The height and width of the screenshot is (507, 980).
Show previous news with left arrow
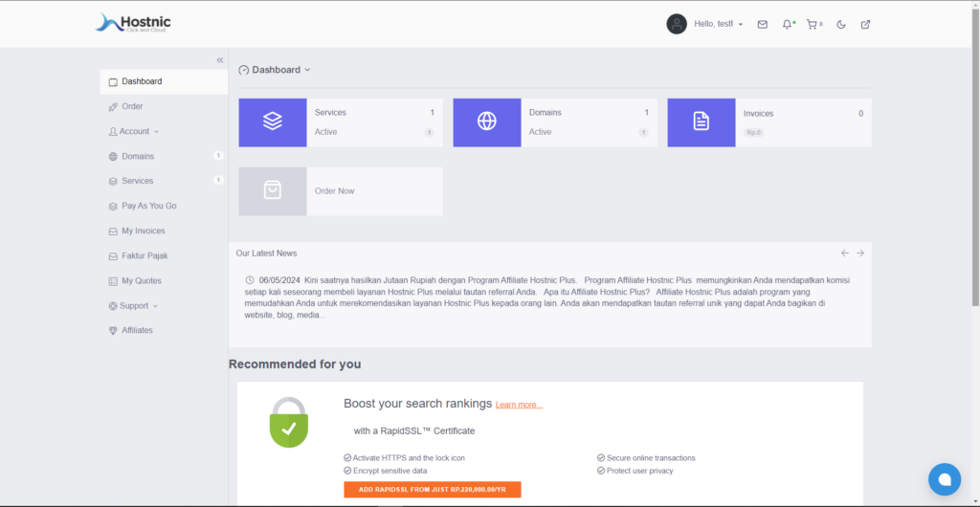pyautogui.click(x=845, y=253)
